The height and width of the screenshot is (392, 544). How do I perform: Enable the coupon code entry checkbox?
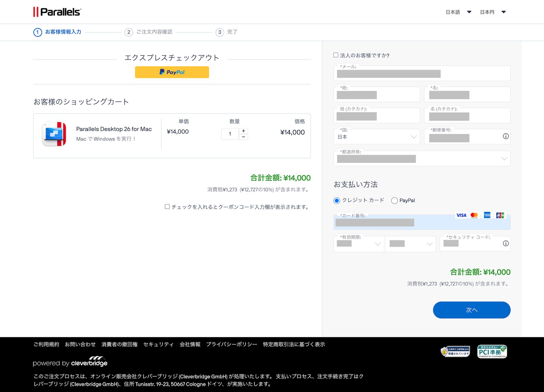click(x=167, y=207)
